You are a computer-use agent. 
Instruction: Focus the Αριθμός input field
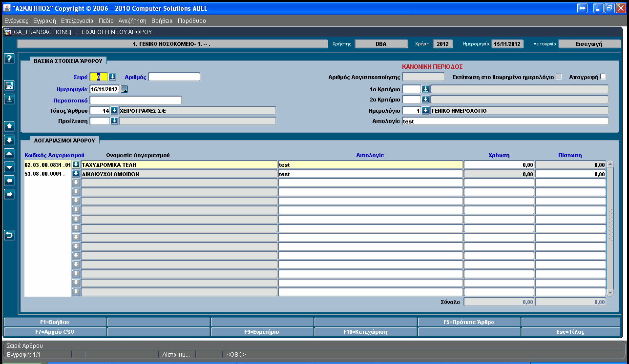pyautogui.click(x=174, y=77)
